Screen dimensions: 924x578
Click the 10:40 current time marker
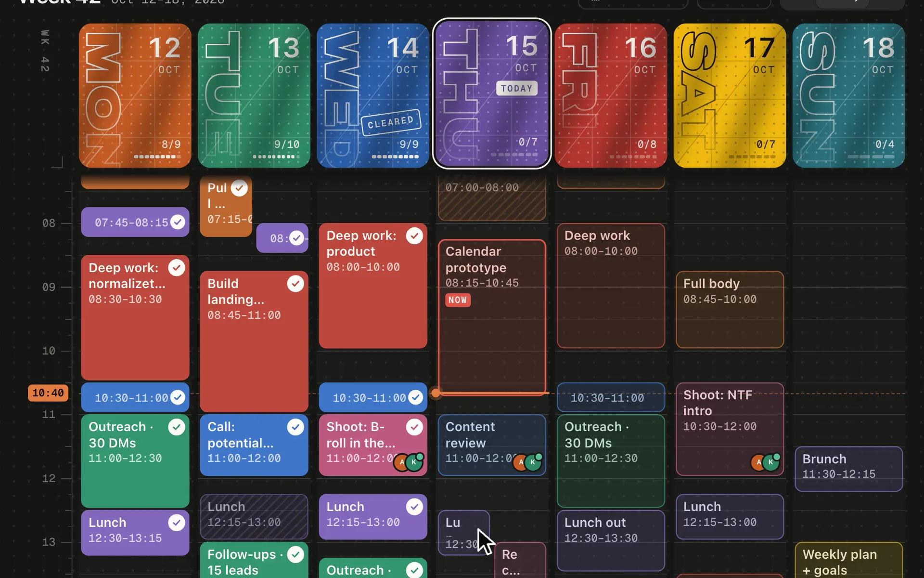(x=48, y=393)
